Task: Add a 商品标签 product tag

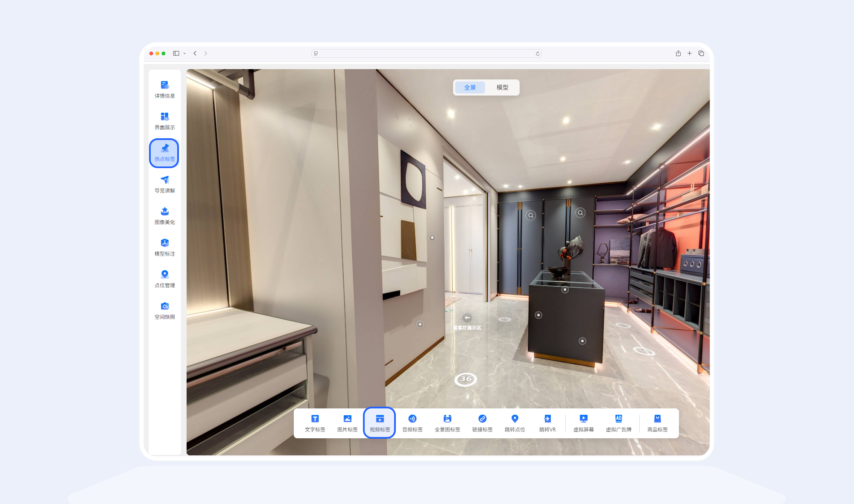Action: [658, 423]
